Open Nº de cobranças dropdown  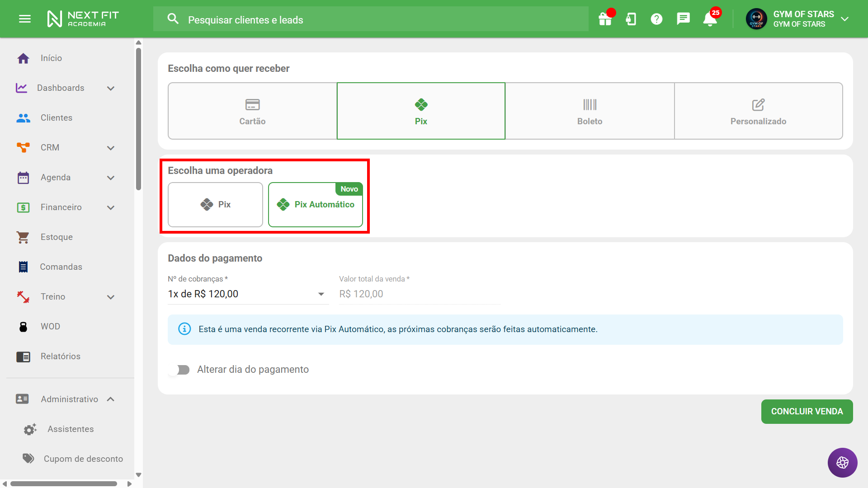click(x=247, y=294)
